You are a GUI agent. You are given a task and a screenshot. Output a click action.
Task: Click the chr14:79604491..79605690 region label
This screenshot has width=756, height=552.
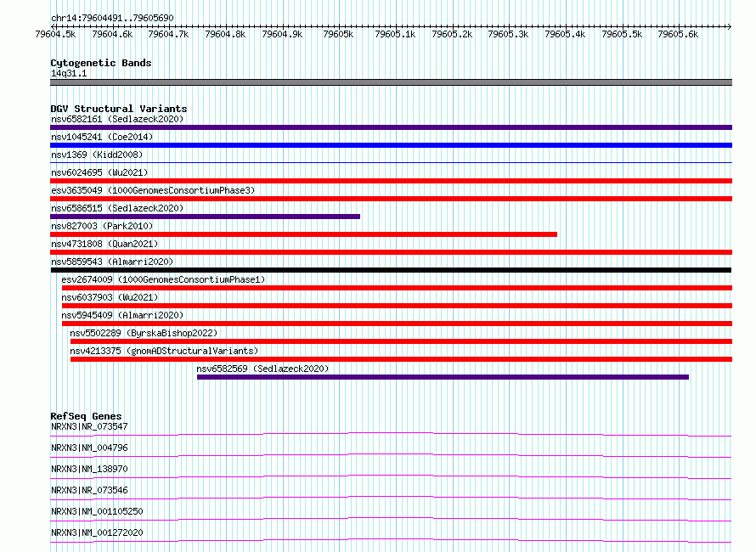pyautogui.click(x=112, y=18)
